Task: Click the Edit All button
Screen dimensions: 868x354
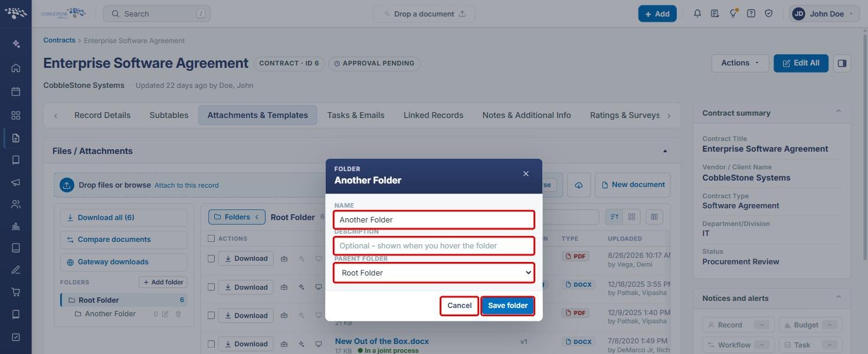Action: click(801, 63)
